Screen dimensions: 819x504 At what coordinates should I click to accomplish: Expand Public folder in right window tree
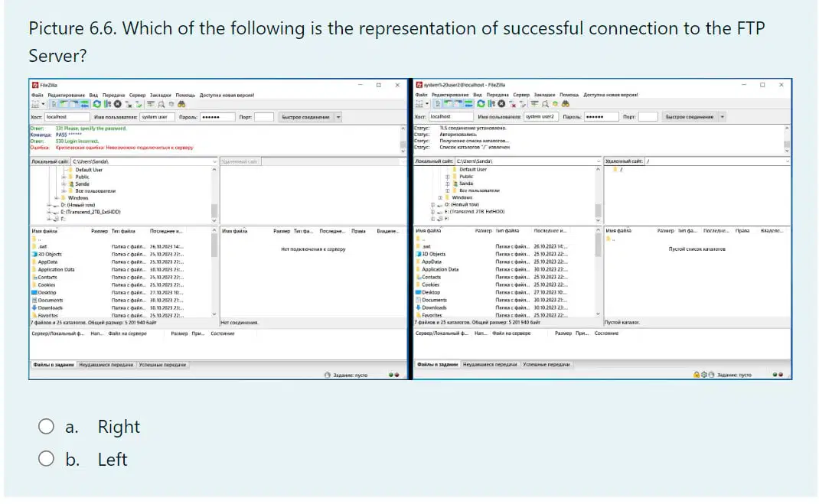(448, 177)
